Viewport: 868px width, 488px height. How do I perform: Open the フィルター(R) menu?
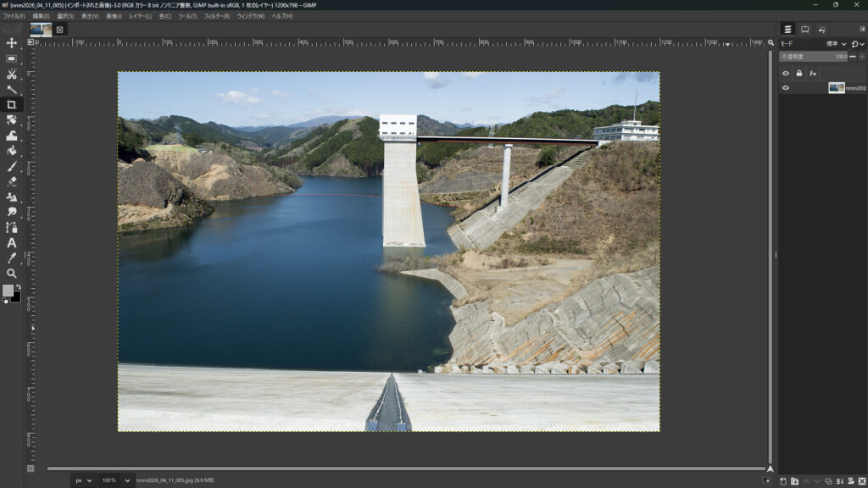217,16
